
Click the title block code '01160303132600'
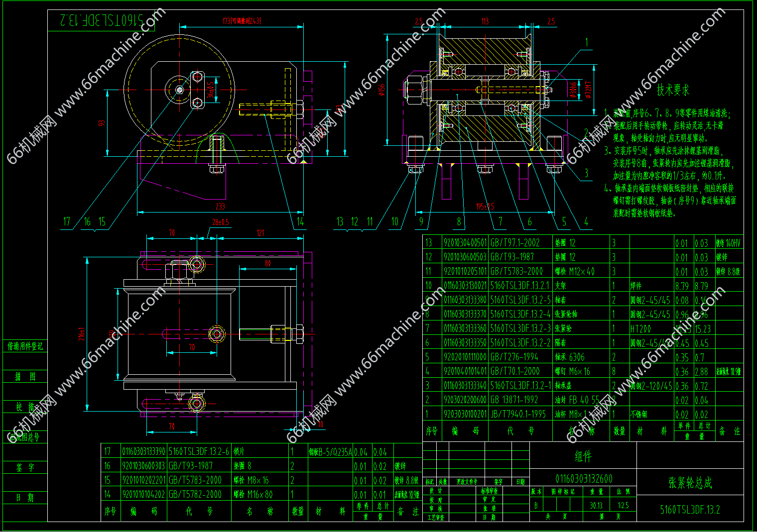[584, 479]
